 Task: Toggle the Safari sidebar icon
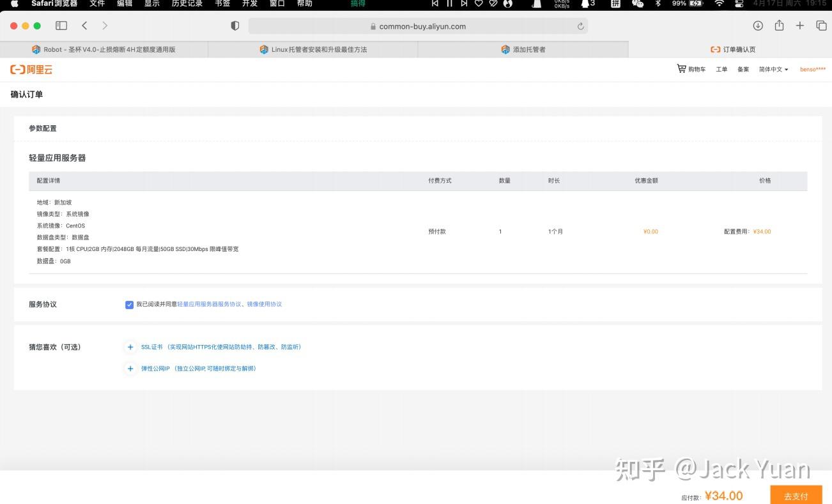click(x=61, y=26)
